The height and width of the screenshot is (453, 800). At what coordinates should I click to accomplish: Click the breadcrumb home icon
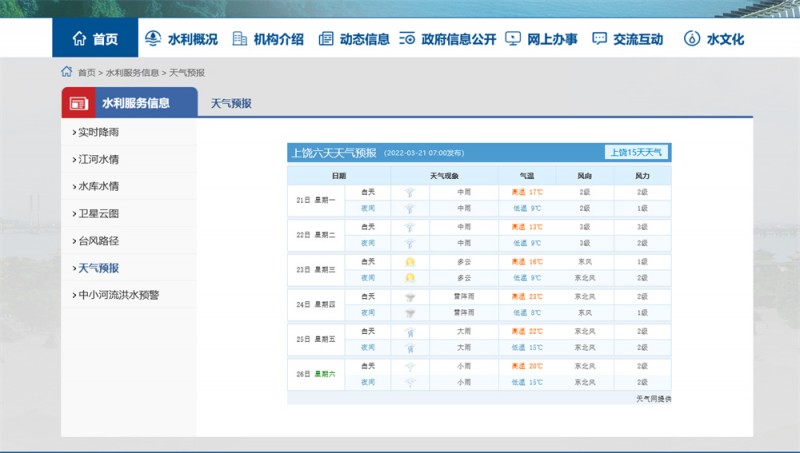pyautogui.click(x=66, y=71)
